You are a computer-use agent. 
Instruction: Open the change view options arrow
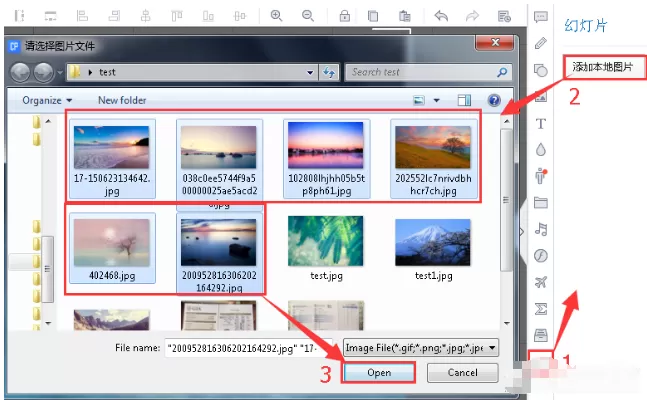437,100
